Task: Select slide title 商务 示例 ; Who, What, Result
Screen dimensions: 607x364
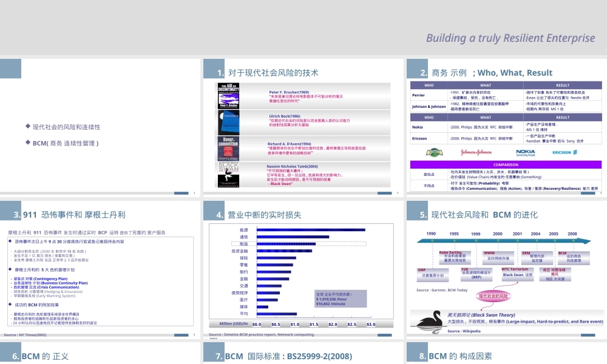Action: (x=492, y=73)
